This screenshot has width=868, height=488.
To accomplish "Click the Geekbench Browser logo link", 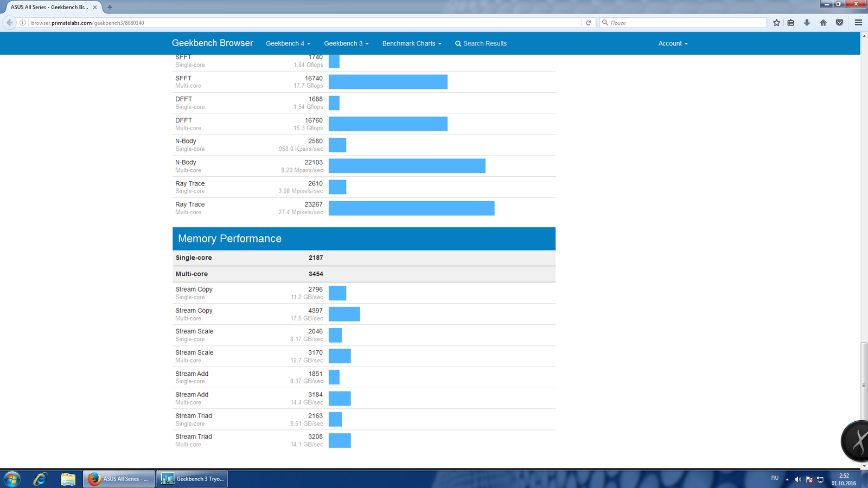I will pyautogui.click(x=213, y=43).
